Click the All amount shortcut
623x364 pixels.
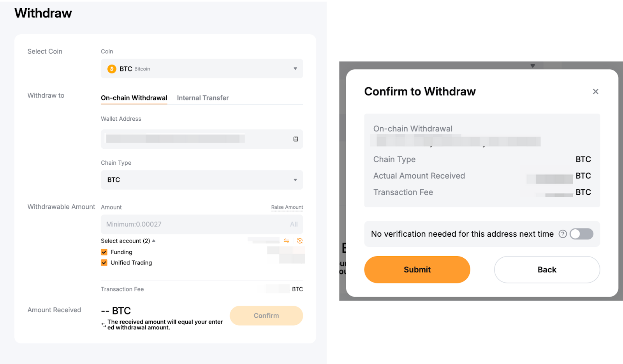pos(294,224)
